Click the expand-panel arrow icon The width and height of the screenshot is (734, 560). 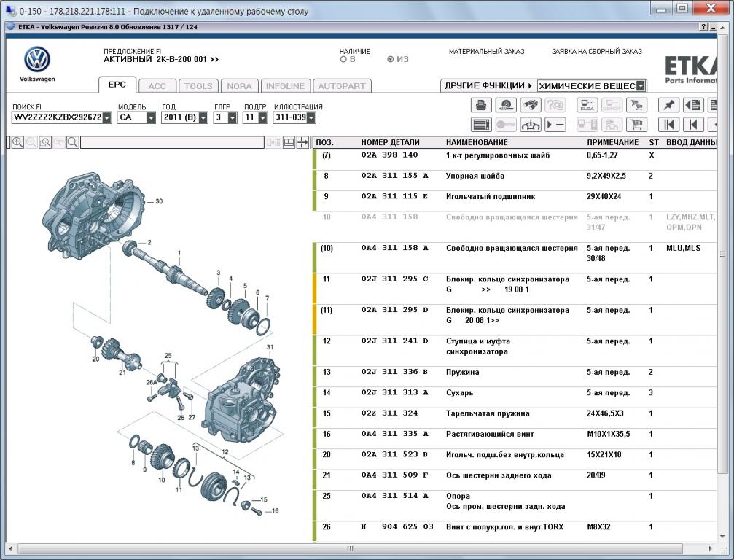point(303,142)
